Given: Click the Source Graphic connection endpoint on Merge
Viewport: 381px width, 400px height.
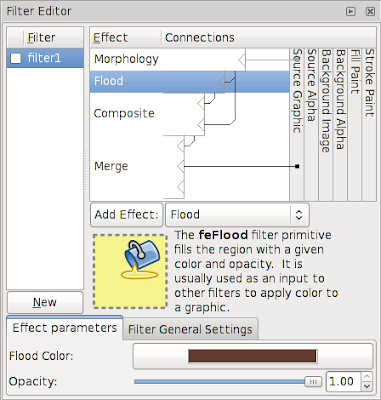Looking at the screenshot, I should tap(297, 166).
